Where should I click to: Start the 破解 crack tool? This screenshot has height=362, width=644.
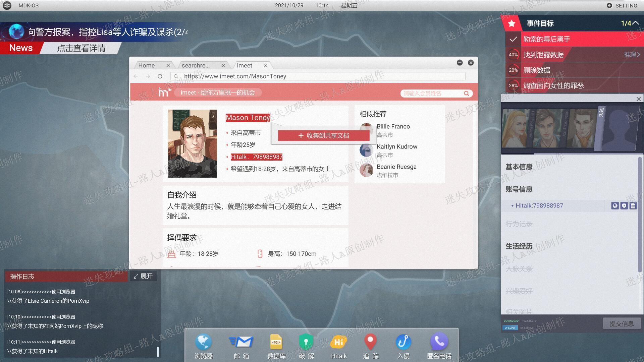coord(306,346)
